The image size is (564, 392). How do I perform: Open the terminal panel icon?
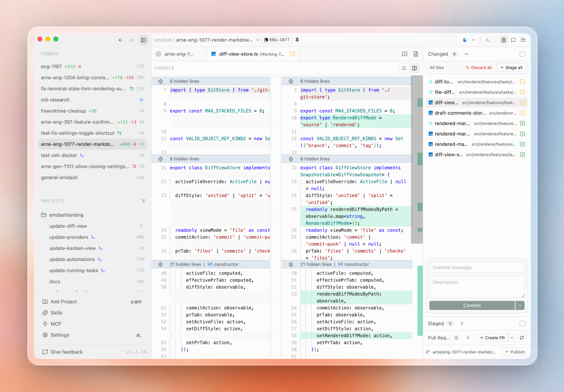click(x=488, y=40)
